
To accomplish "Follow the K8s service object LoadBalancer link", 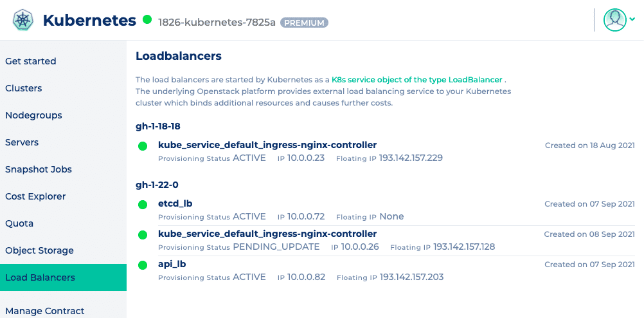I will [x=416, y=80].
